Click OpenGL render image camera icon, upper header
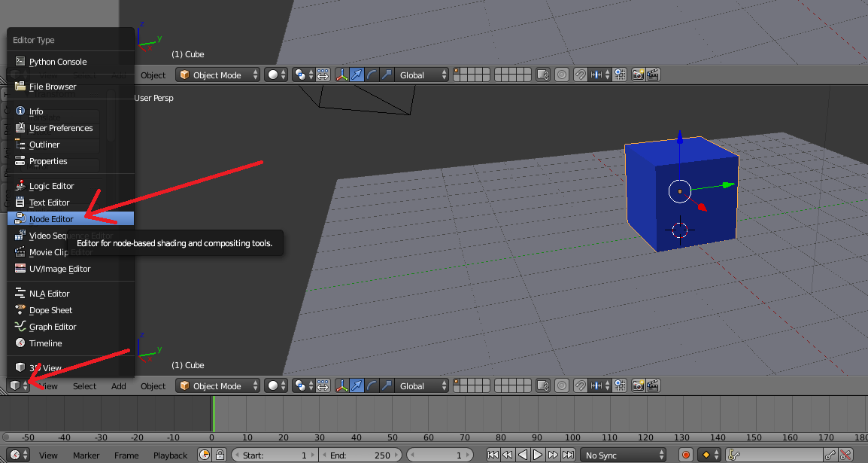 (x=639, y=75)
